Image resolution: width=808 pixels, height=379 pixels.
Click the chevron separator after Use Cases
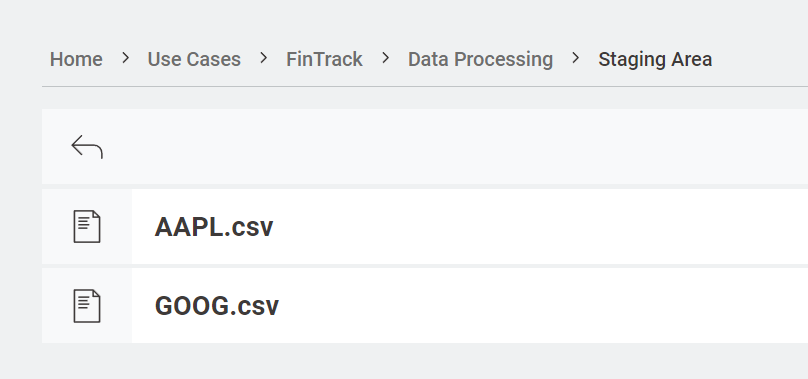click(x=263, y=58)
